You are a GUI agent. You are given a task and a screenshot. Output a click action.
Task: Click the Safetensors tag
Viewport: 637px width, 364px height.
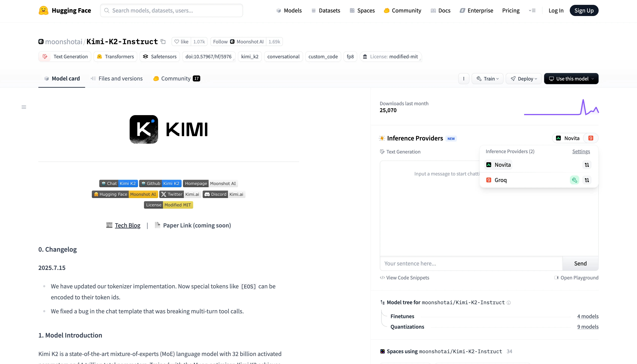coord(160,57)
